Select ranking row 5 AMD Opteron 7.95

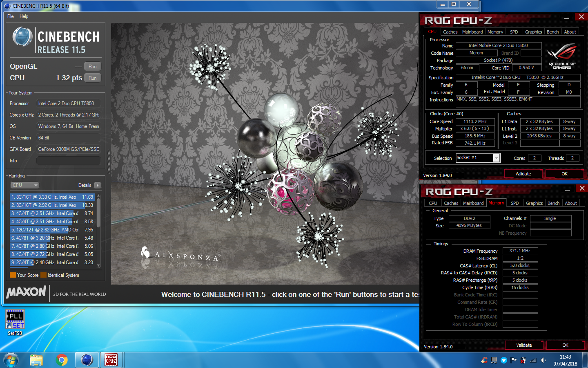point(52,230)
